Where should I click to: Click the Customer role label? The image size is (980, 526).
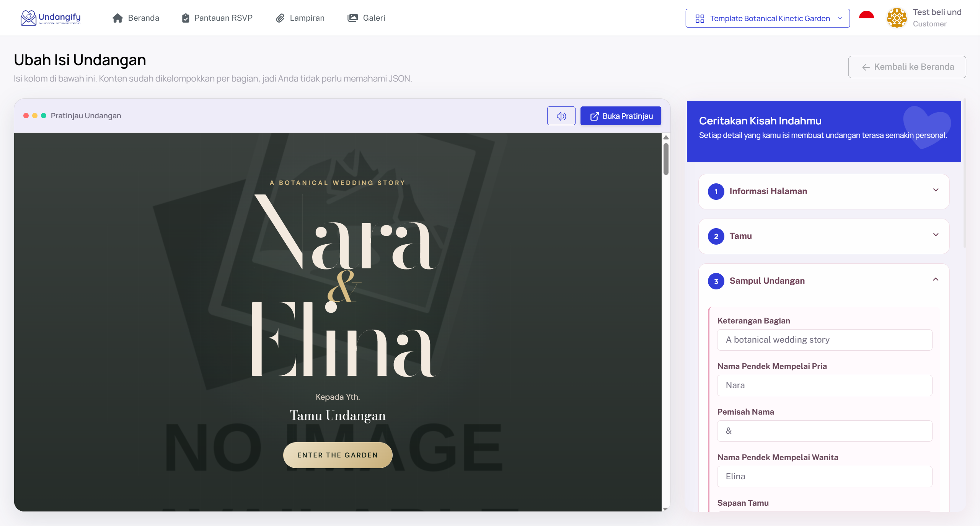(929, 24)
